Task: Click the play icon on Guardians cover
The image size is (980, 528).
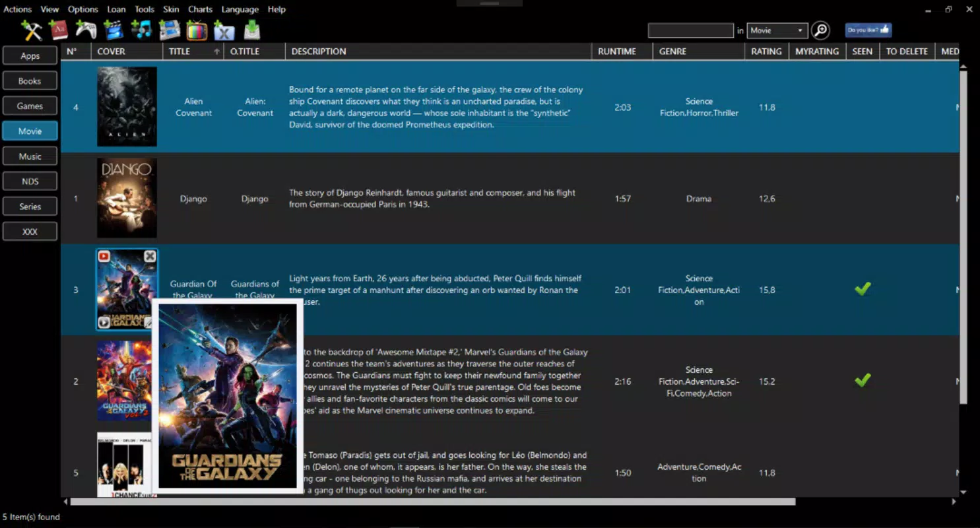Action: point(104,322)
